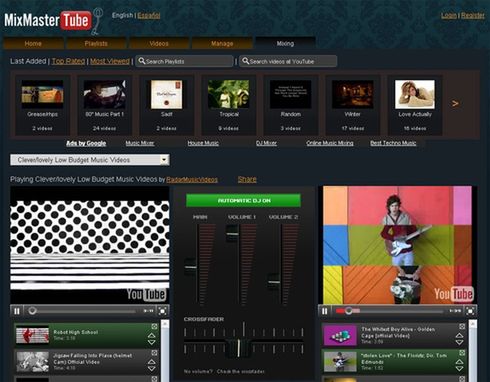Image resolution: width=490 pixels, height=382 pixels.
Task: Focus the Search videos at YouTube field
Action: click(x=288, y=61)
